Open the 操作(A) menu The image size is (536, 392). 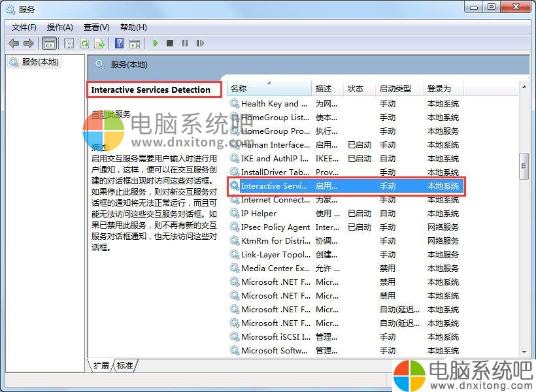[60, 27]
